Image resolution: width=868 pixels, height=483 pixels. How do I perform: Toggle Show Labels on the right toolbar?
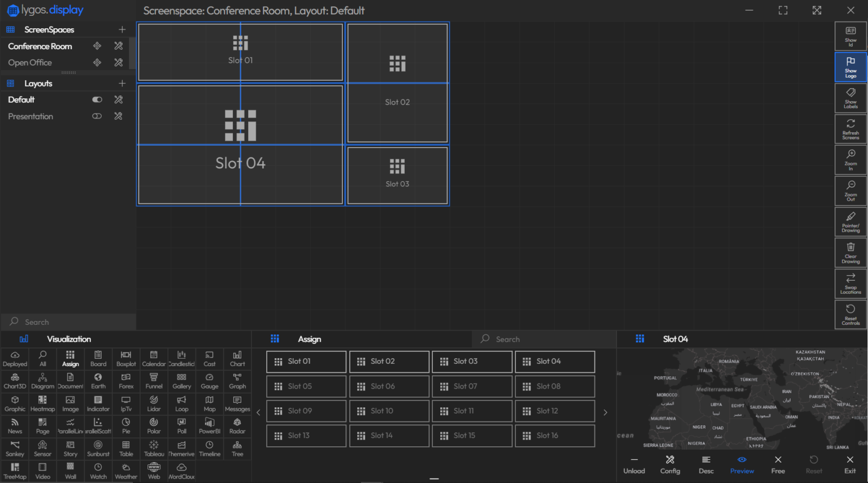850,97
